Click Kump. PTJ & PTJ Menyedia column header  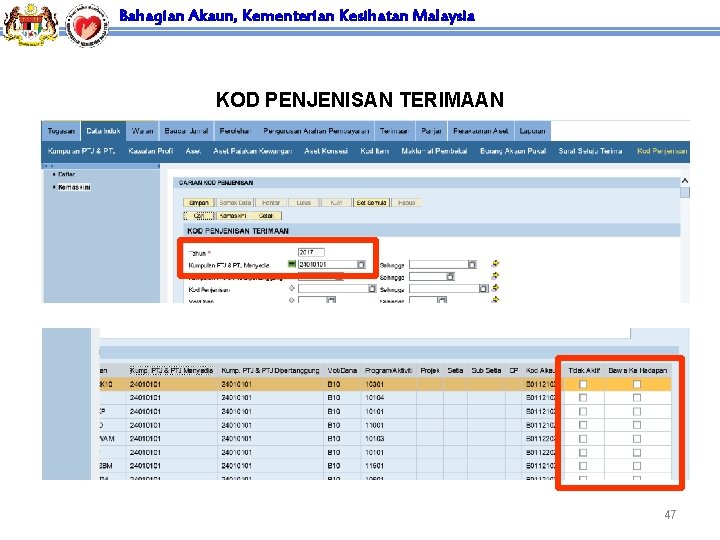pyautogui.click(x=171, y=370)
